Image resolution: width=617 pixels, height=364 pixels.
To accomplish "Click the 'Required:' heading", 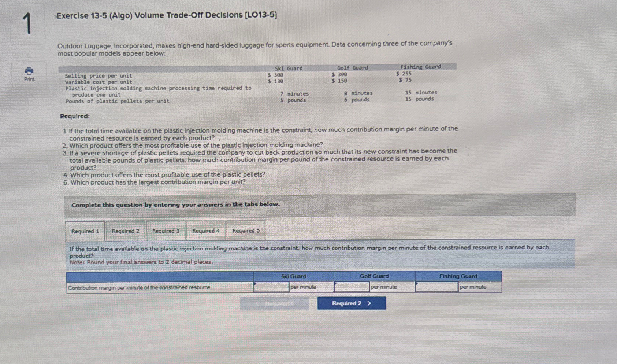I will click(75, 116).
